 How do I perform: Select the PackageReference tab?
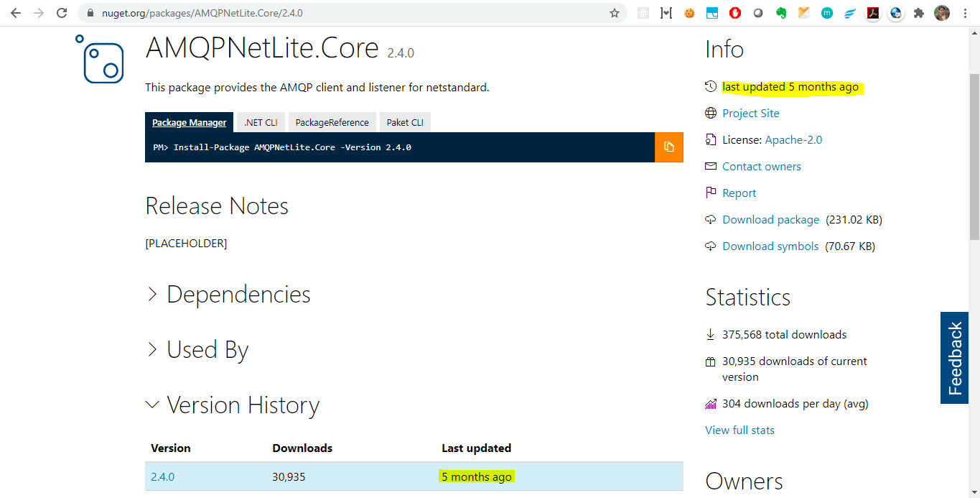coord(332,122)
